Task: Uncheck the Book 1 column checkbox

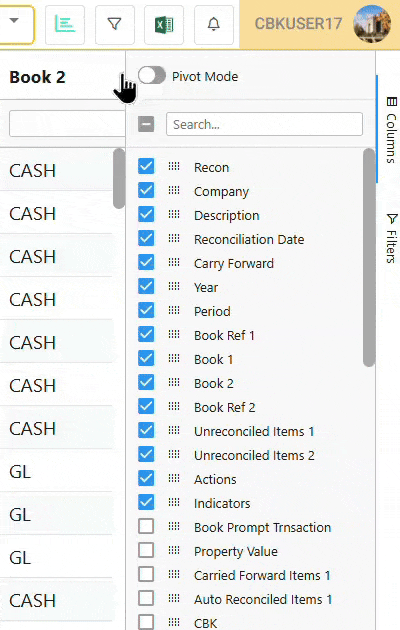Action: click(x=146, y=358)
